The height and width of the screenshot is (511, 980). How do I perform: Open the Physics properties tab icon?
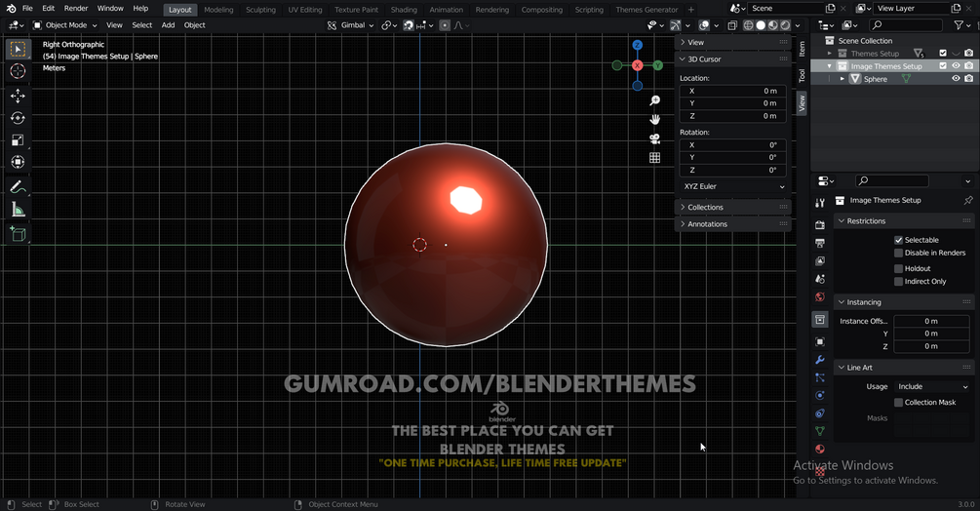[x=820, y=395]
